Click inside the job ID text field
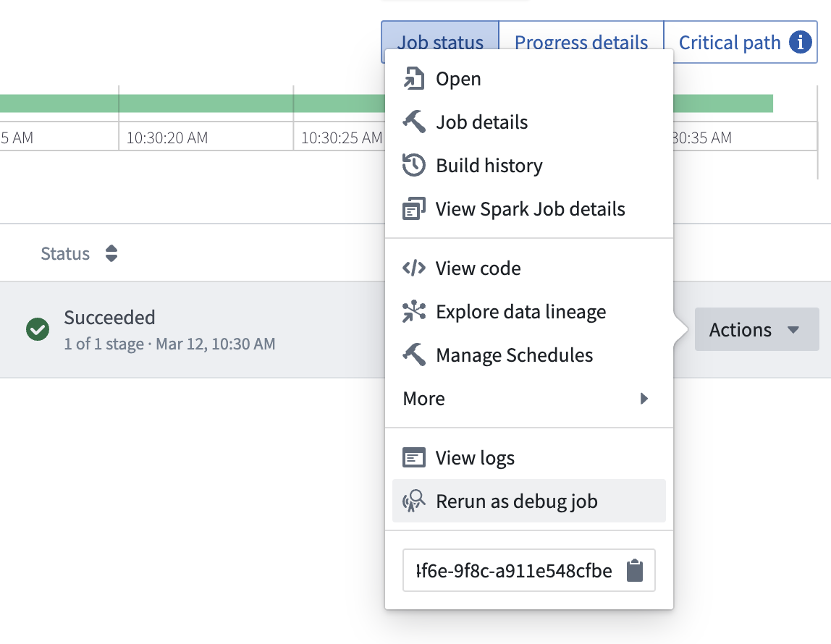This screenshot has width=831, height=644. pos(513,570)
